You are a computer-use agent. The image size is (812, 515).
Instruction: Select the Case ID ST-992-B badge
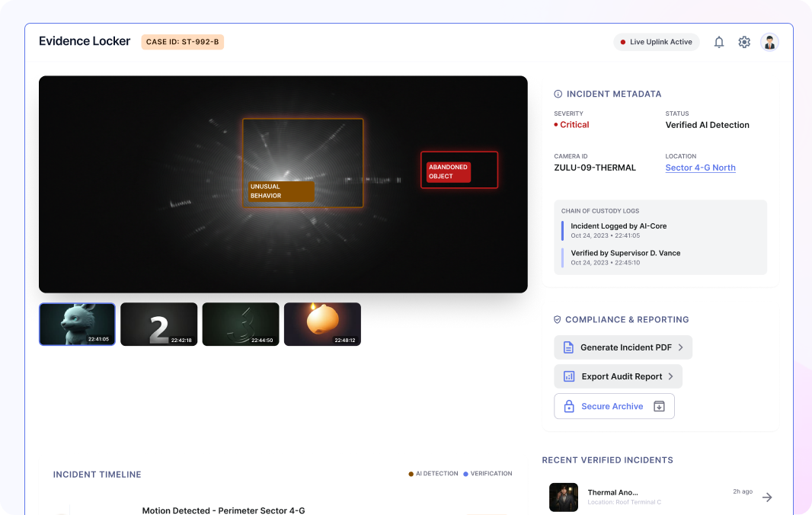182,42
